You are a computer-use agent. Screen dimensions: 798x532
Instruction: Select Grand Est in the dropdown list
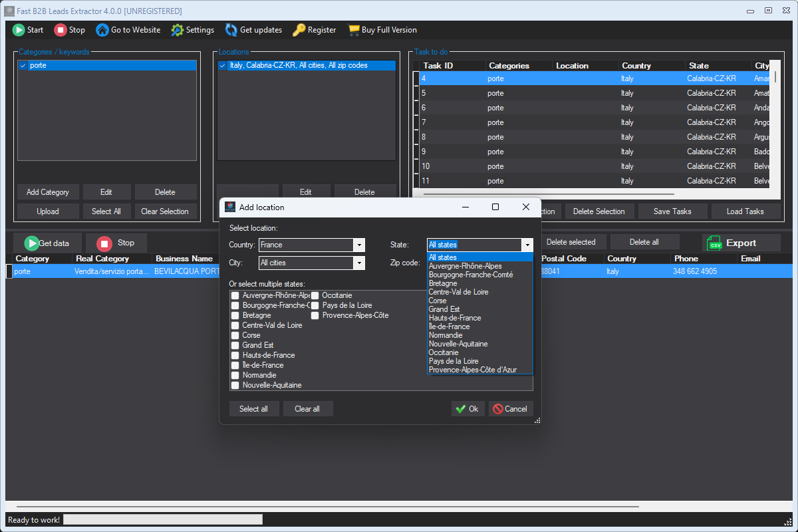pos(444,309)
